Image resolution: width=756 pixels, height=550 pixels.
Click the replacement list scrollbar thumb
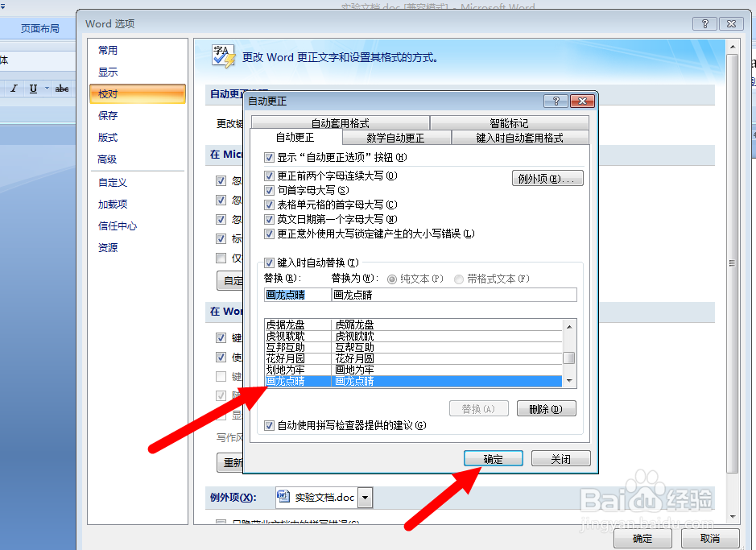click(569, 358)
